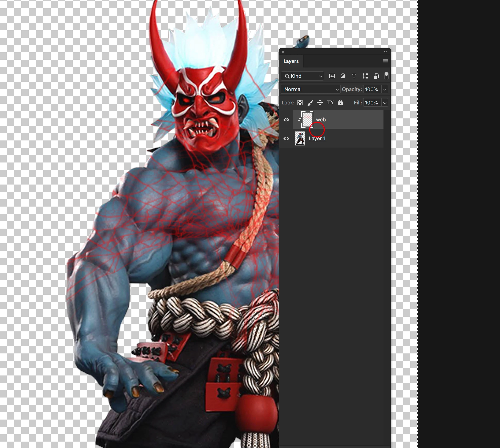Hide the web layer

[x=286, y=120]
